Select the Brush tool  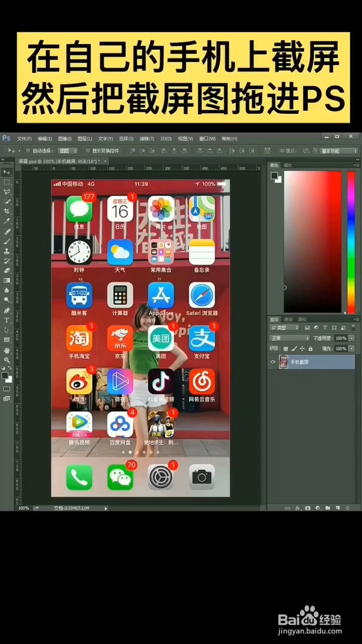coord(7,241)
